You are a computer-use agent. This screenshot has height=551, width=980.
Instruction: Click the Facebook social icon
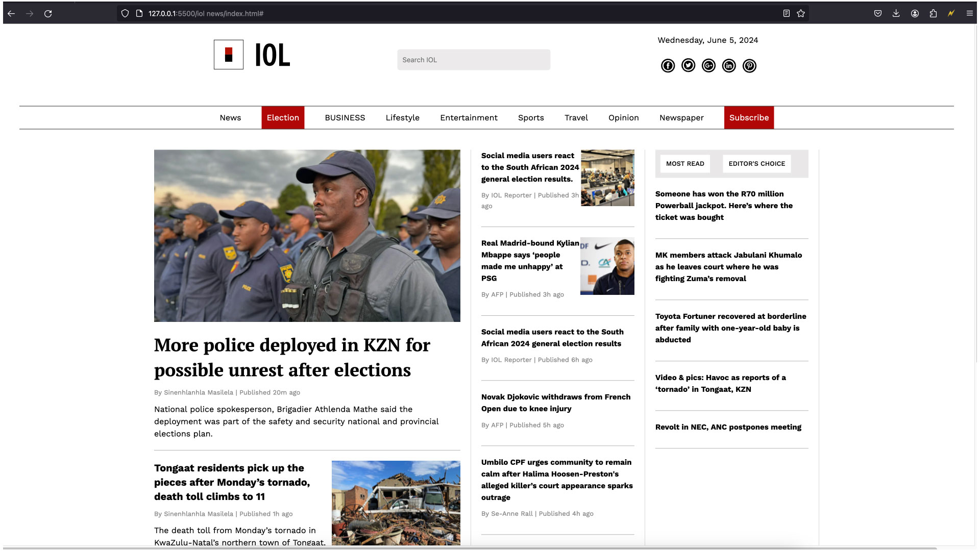coord(668,66)
